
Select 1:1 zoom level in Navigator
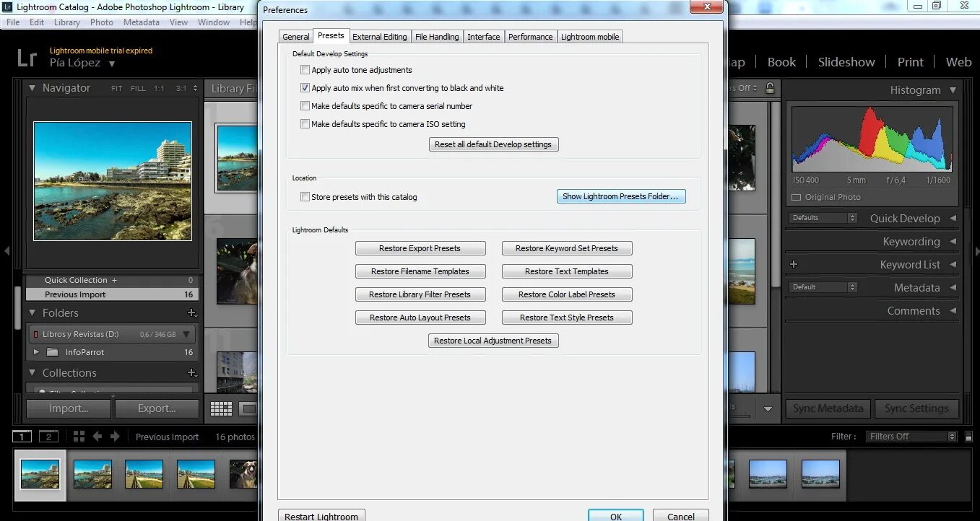tap(159, 89)
